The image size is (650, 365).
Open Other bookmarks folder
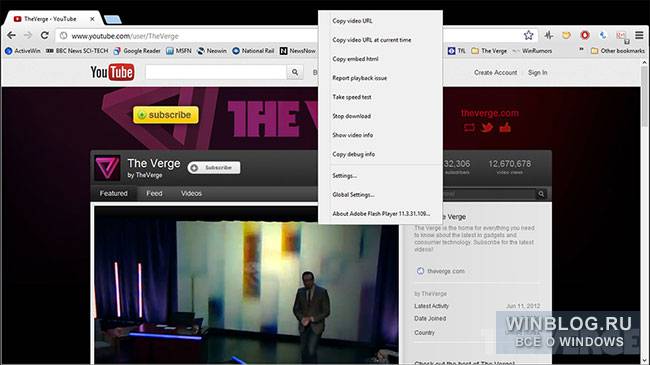pyautogui.click(x=618, y=51)
